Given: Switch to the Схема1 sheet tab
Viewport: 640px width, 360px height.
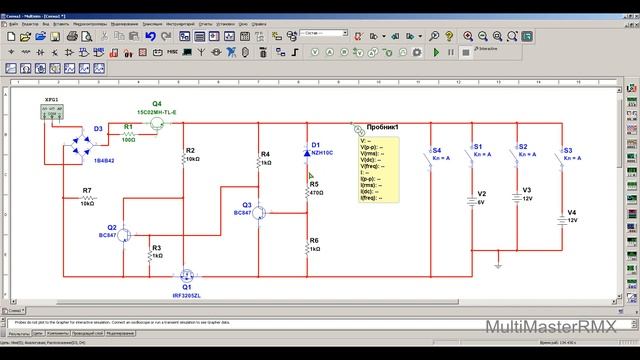Looking at the screenshot, I should [x=14, y=311].
